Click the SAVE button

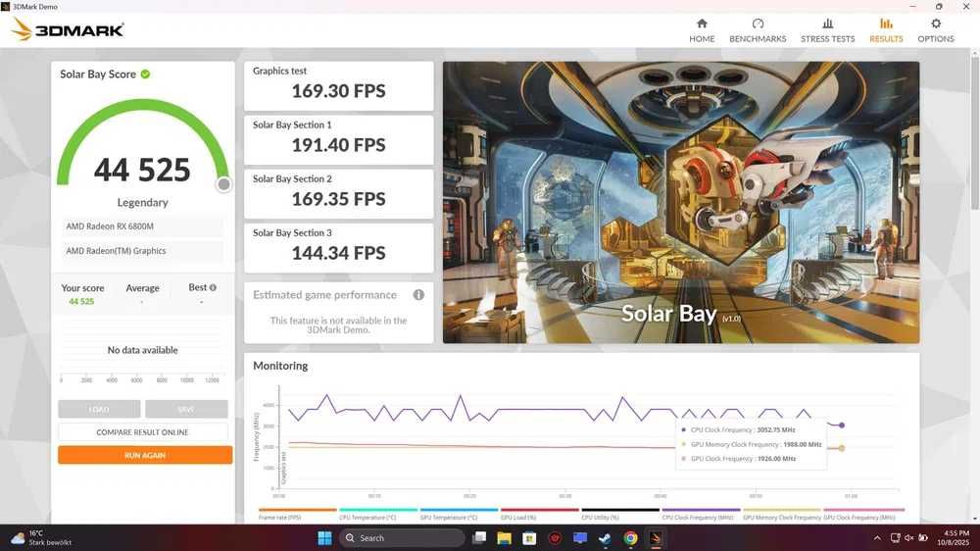(186, 409)
